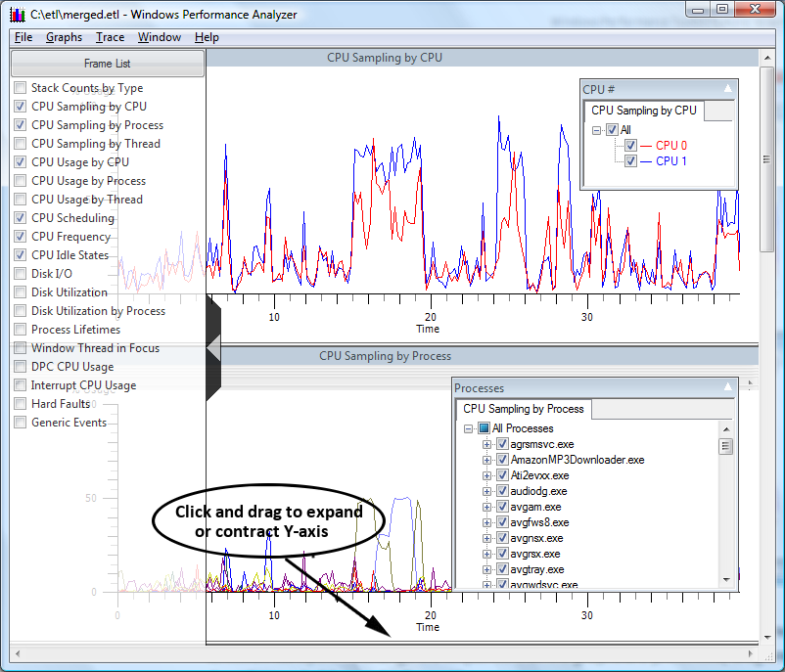Open the Trace menu
The image size is (785, 672).
coord(111,37)
